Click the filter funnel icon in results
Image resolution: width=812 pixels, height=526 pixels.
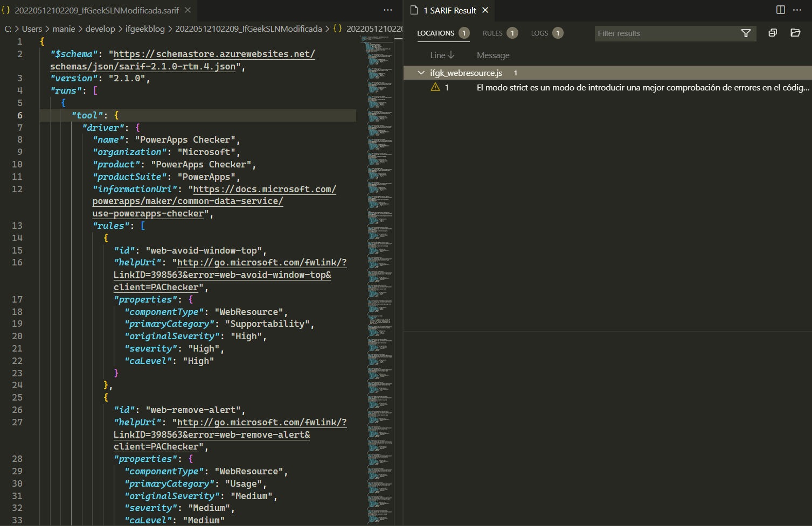746,33
